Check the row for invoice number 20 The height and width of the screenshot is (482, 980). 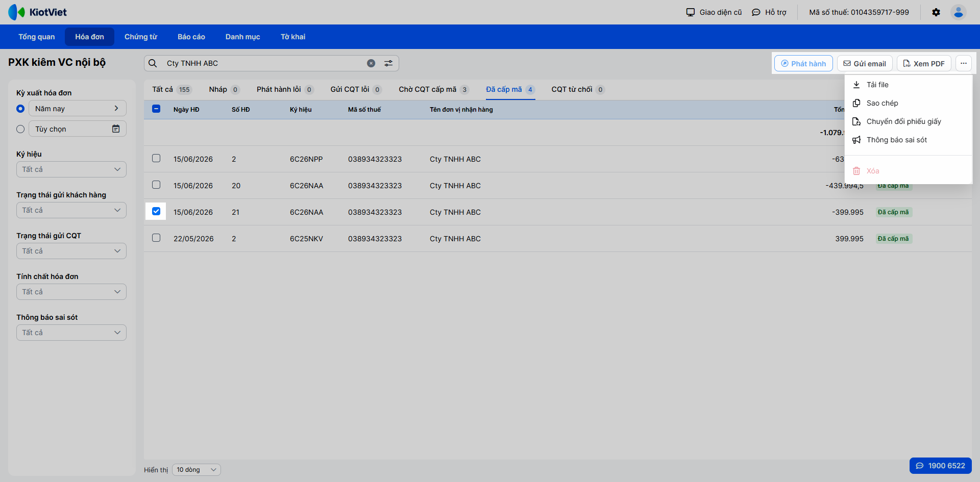156,185
